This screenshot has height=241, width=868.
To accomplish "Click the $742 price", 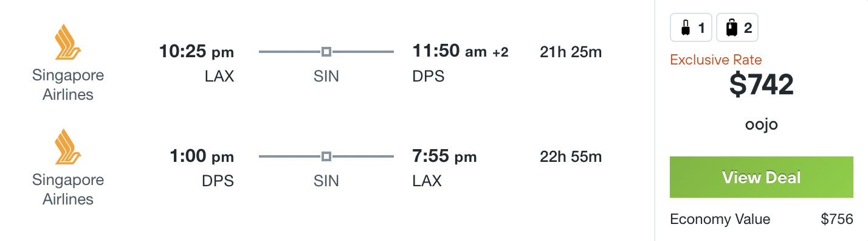I will click(762, 85).
